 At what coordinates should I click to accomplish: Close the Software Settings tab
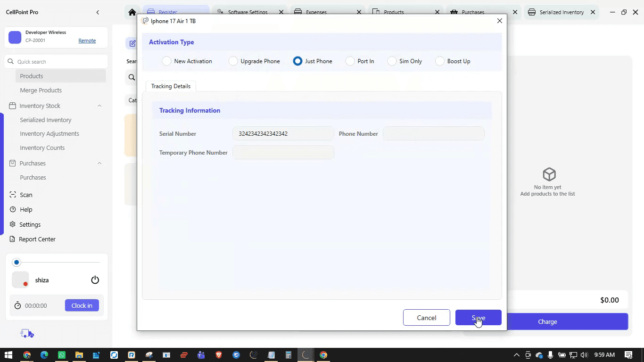point(281,12)
